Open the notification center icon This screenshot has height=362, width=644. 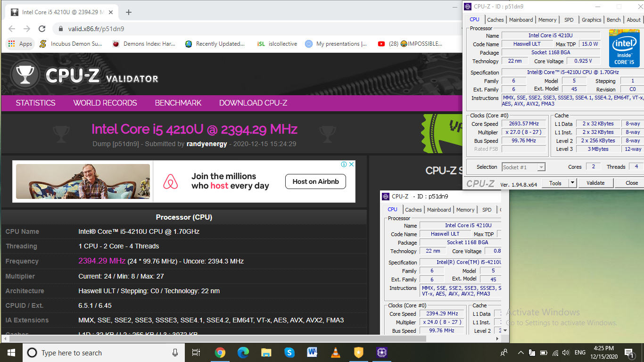[629, 353]
